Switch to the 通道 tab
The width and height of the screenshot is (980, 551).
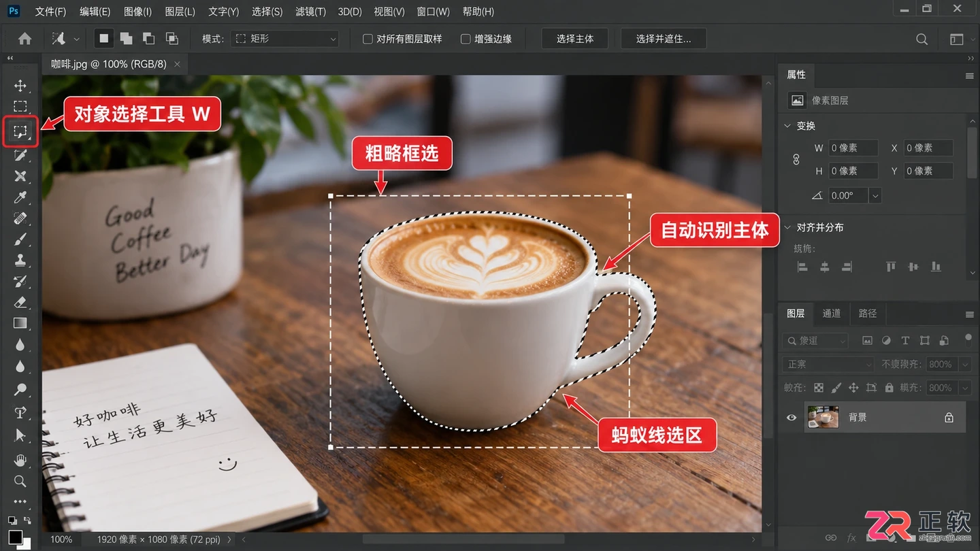832,314
